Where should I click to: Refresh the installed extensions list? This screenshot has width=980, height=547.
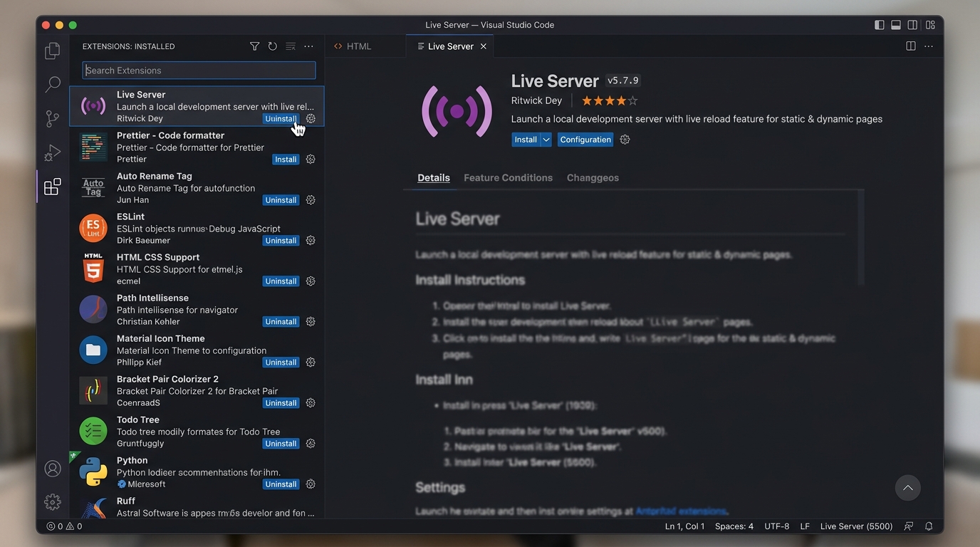click(272, 46)
